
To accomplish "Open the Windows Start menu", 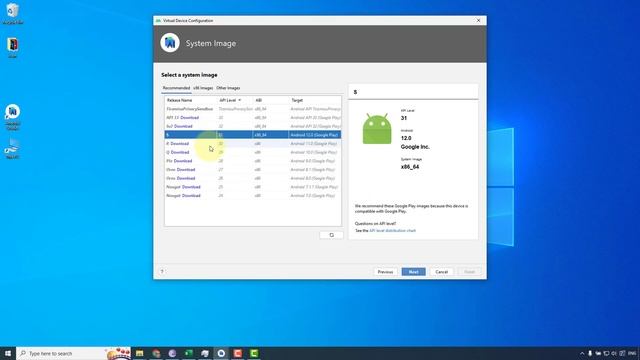I will (8, 353).
